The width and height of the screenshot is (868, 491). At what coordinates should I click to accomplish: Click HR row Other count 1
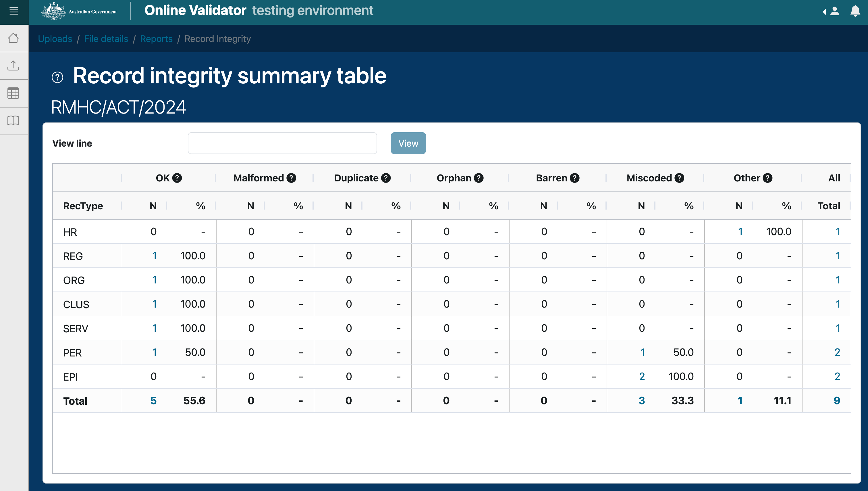(x=740, y=232)
